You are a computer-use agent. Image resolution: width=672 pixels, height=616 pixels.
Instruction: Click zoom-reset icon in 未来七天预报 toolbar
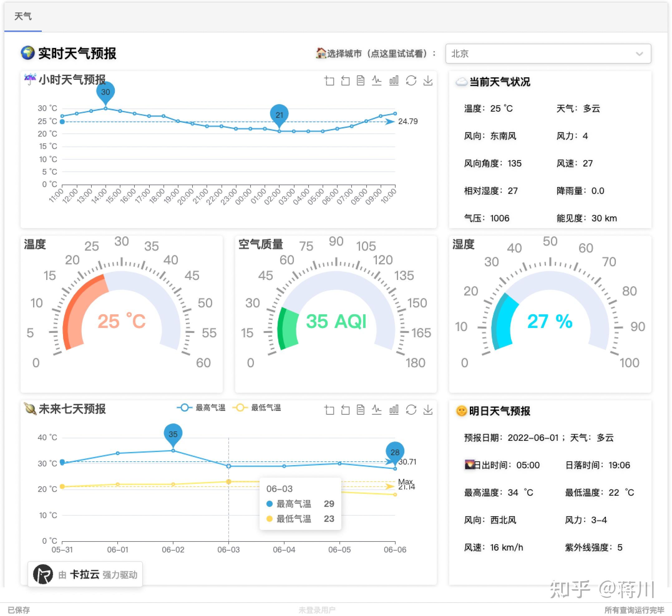click(x=345, y=410)
